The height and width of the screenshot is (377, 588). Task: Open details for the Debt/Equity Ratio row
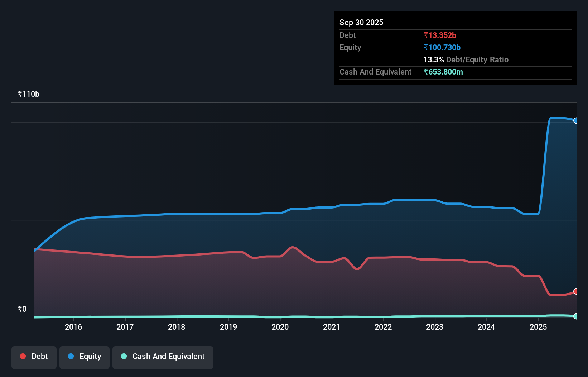pyautogui.click(x=466, y=59)
